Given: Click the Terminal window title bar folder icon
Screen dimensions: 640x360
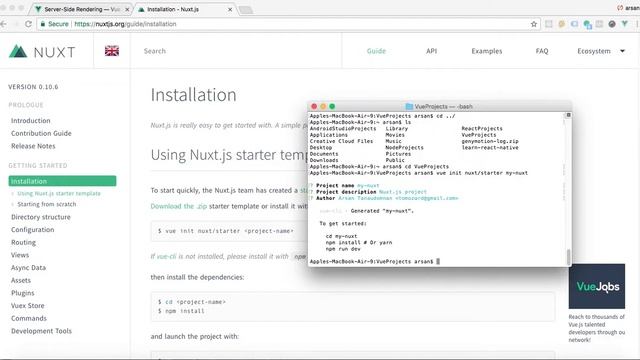Looking at the screenshot, I should point(409,107).
